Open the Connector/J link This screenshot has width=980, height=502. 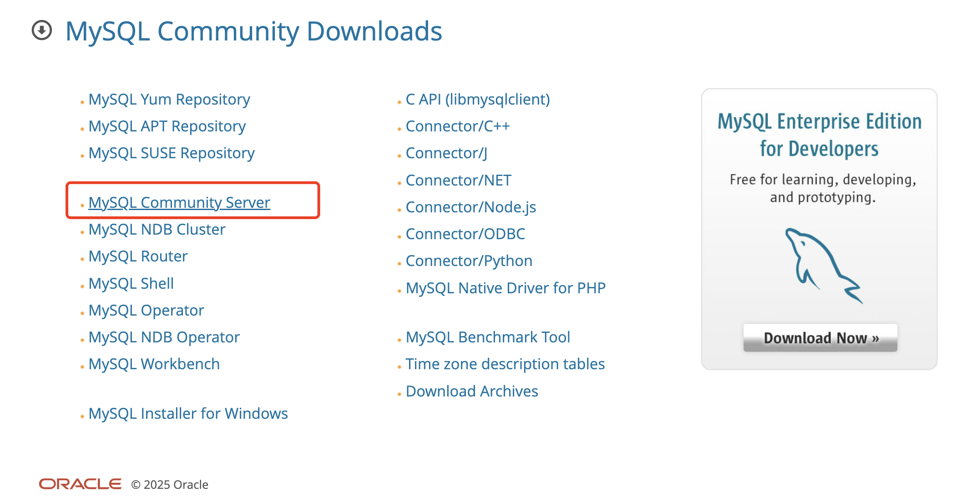pyautogui.click(x=446, y=153)
